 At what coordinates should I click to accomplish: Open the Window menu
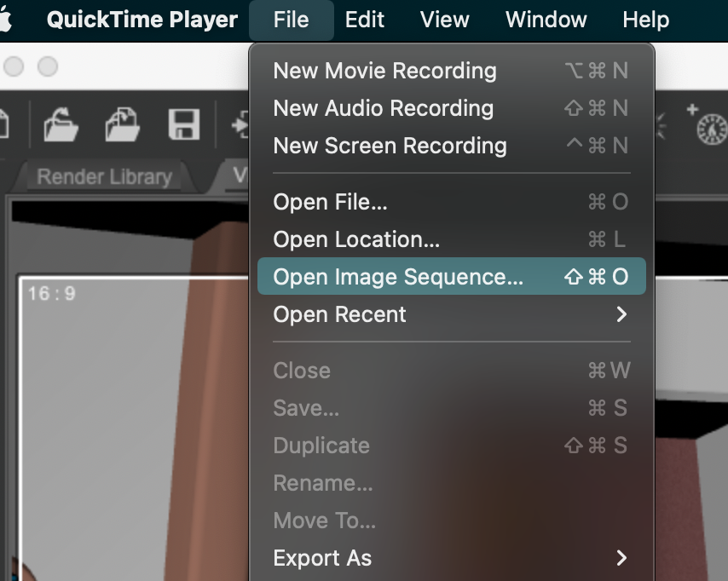point(546,19)
